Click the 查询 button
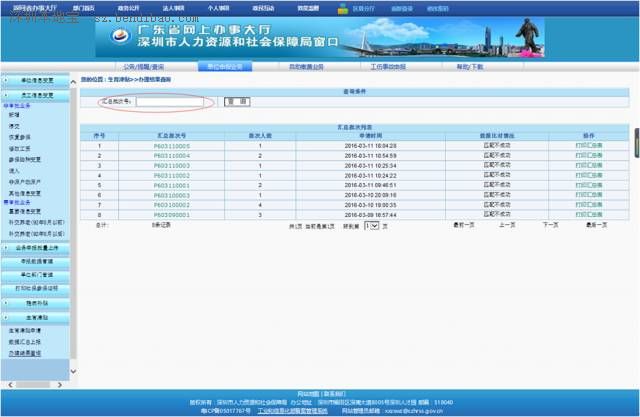 tap(236, 102)
